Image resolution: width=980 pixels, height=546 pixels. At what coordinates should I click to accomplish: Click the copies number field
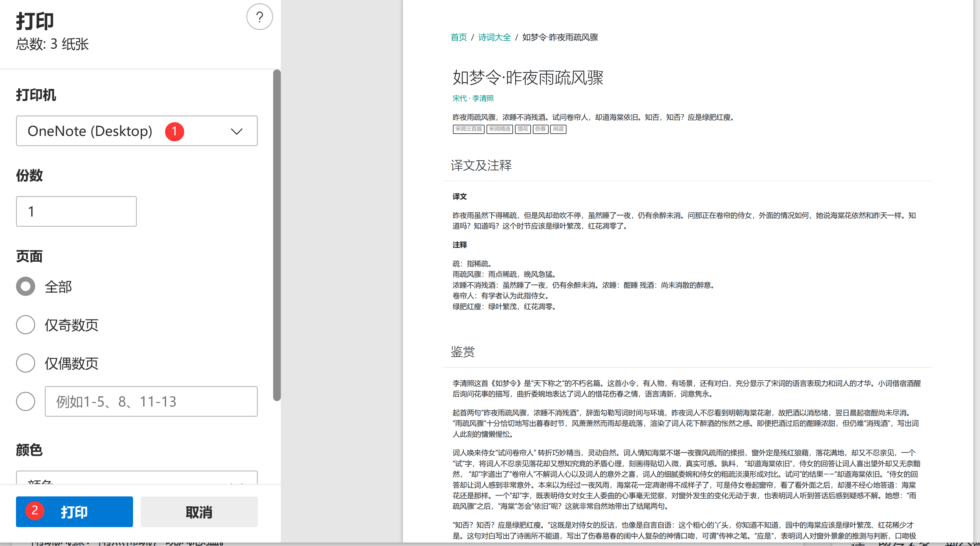(x=76, y=211)
